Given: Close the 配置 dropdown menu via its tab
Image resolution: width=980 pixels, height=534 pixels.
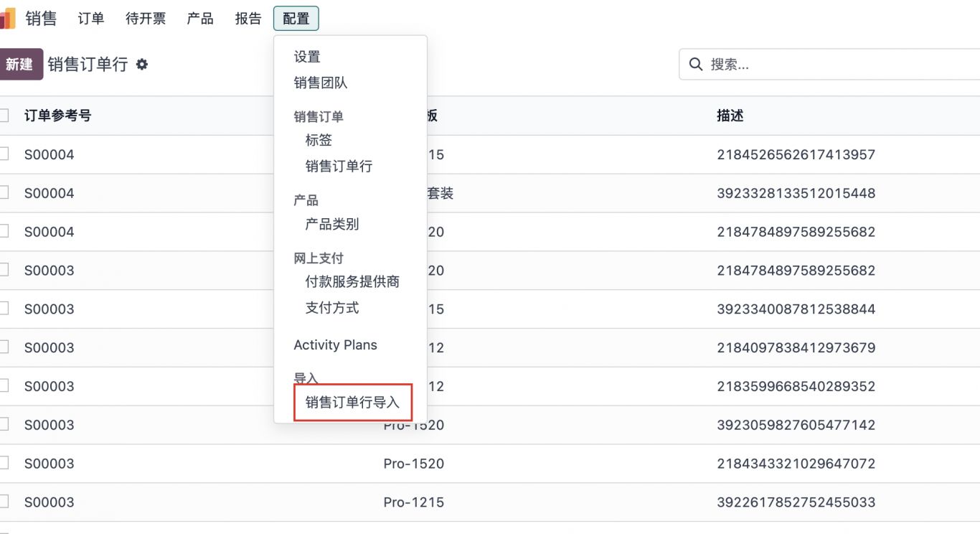Looking at the screenshot, I should (x=296, y=19).
